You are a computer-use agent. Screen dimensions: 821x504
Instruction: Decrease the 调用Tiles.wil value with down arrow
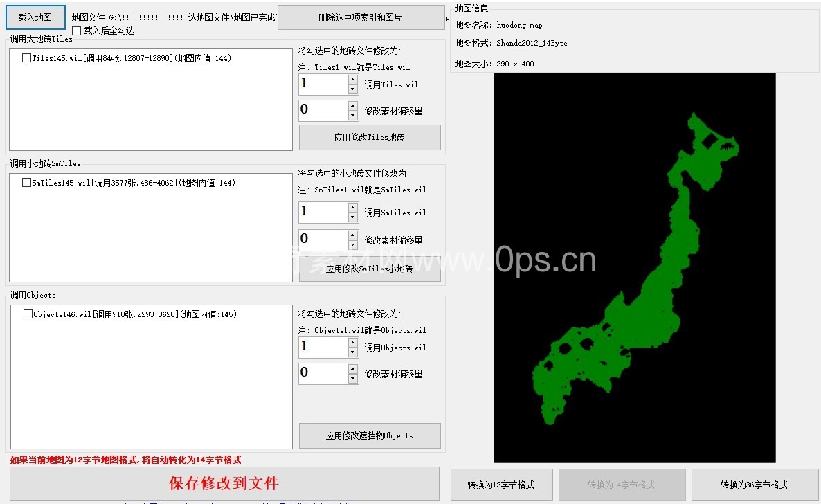(353, 89)
